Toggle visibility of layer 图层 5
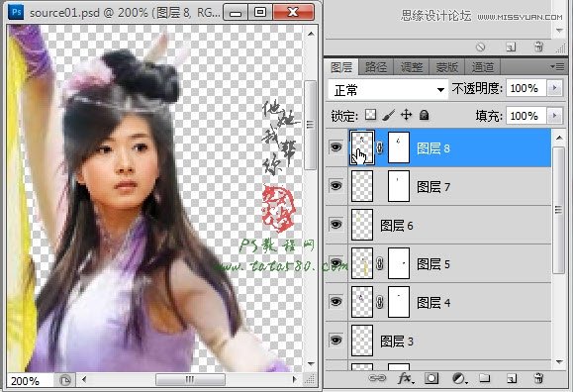Viewport: 573px width, 392px height. 335,263
